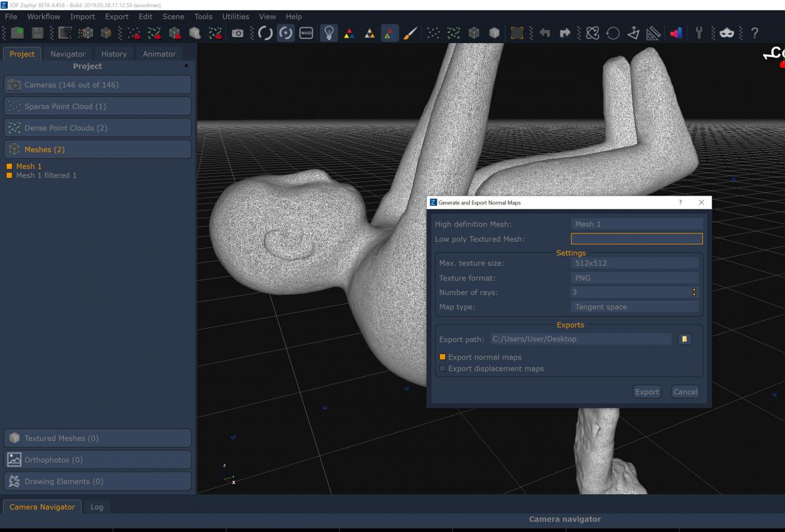Switch to the Navigator tab
Viewport: 785px width, 532px height.
tap(68, 54)
